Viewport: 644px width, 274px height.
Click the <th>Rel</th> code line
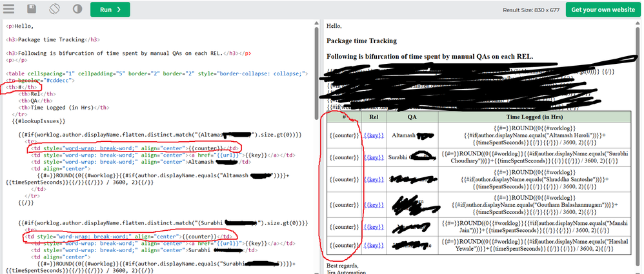[35, 94]
